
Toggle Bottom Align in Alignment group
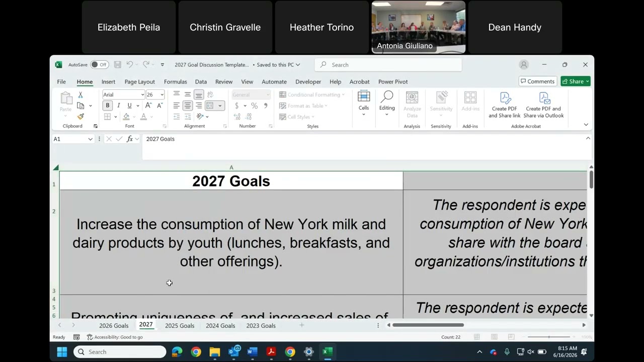point(199,95)
